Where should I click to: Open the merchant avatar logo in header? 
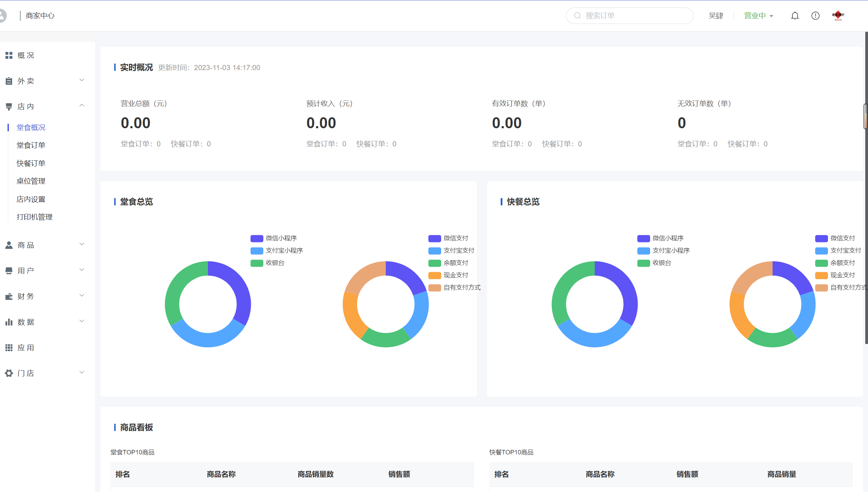point(838,15)
